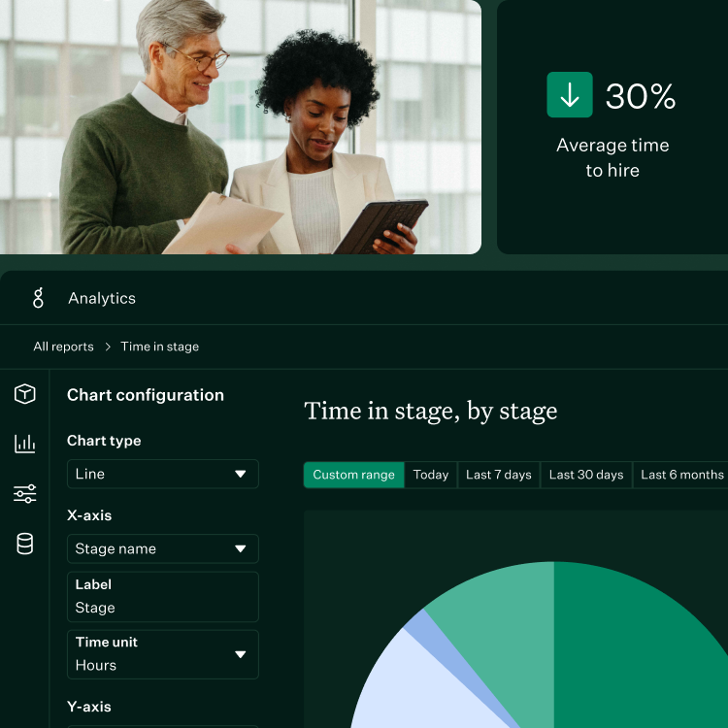Open the filter sliders icon in the sidebar
Image resolution: width=728 pixels, height=728 pixels.
coord(24,493)
